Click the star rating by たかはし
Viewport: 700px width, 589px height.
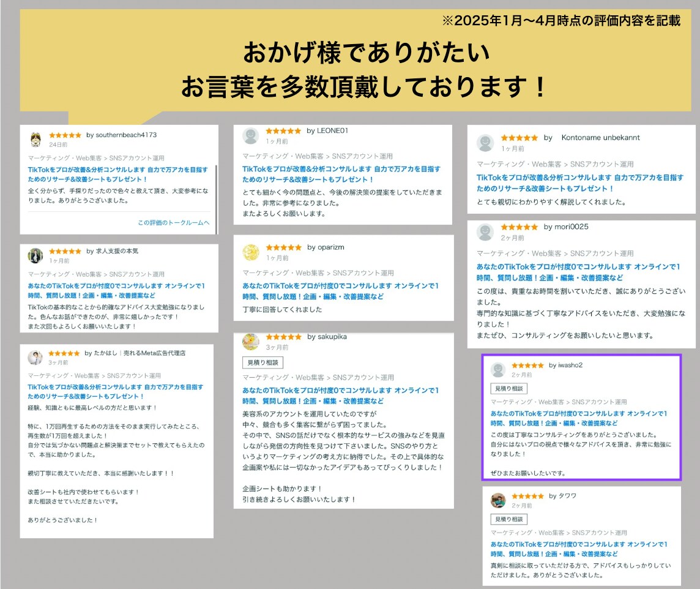pyautogui.click(x=64, y=353)
